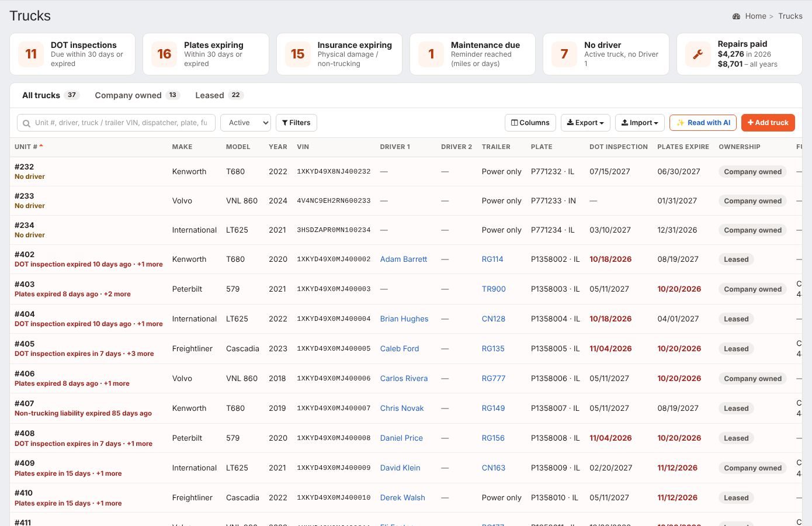Open the No driver card showing 7
This screenshot has height=526, width=812.
pyautogui.click(x=606, y=54)
